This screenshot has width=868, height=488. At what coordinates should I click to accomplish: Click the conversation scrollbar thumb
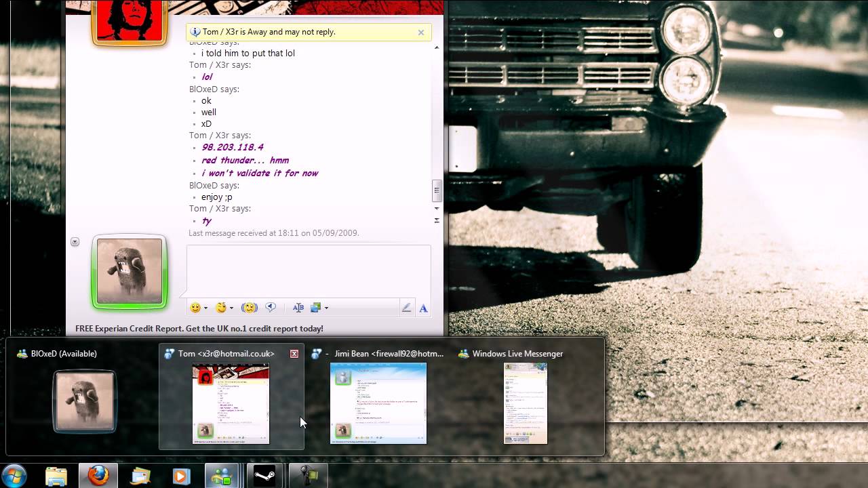coord(437,190)
